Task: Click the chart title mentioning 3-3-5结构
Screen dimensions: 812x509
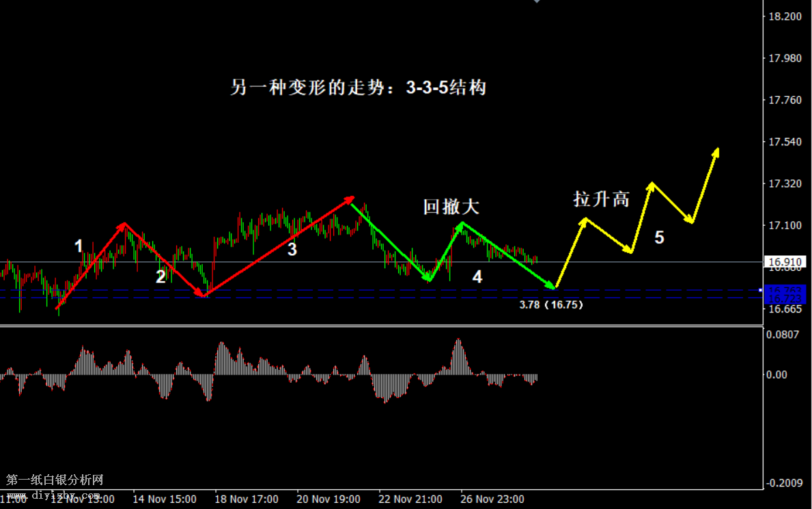Action: (358, 88)
